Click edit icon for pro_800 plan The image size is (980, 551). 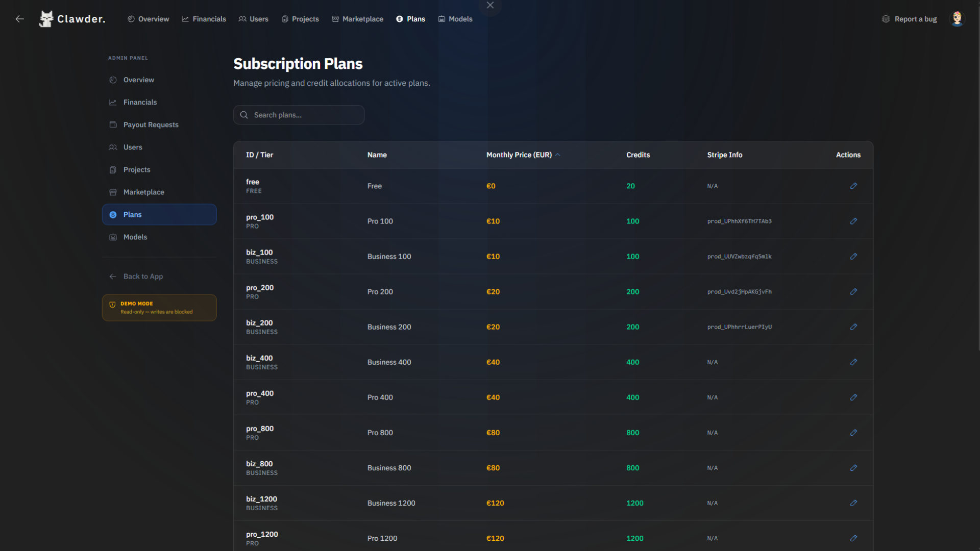click(x=853, y=433)
